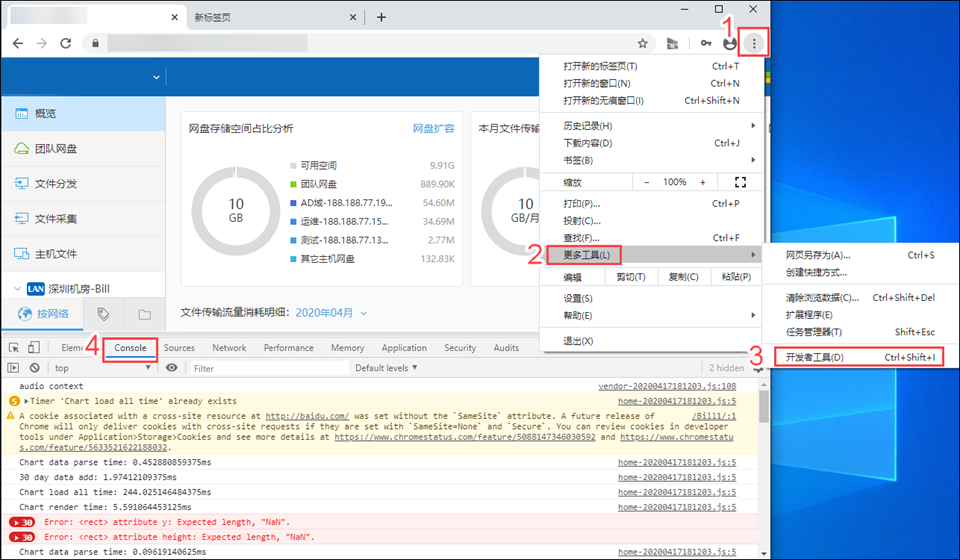
Task: Expand the Timer 'Chart load all time' message
Action: 26,401
